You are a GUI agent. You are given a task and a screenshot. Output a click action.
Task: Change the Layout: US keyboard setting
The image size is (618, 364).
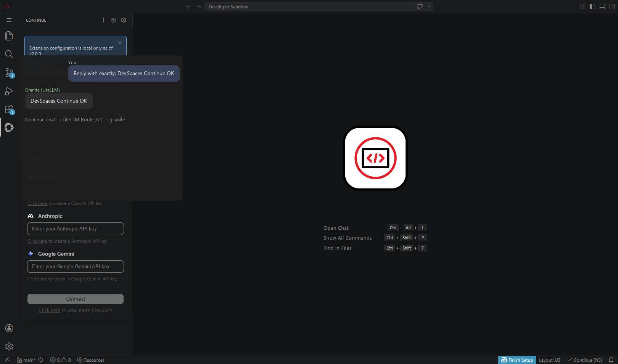[550, 360]
